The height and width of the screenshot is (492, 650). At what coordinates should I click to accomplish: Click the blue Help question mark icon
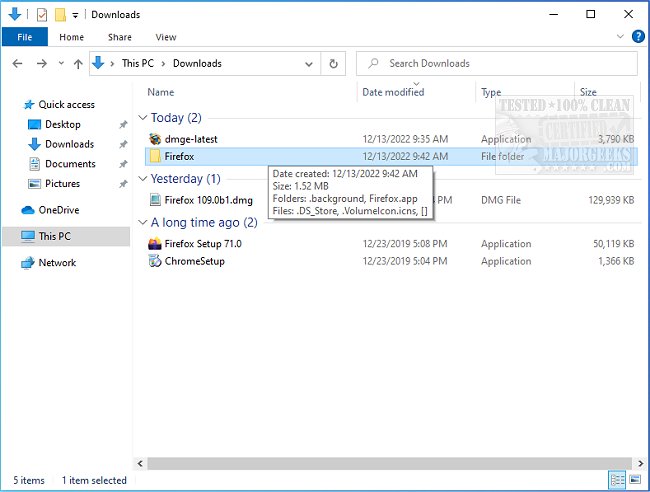click(638, 36)
